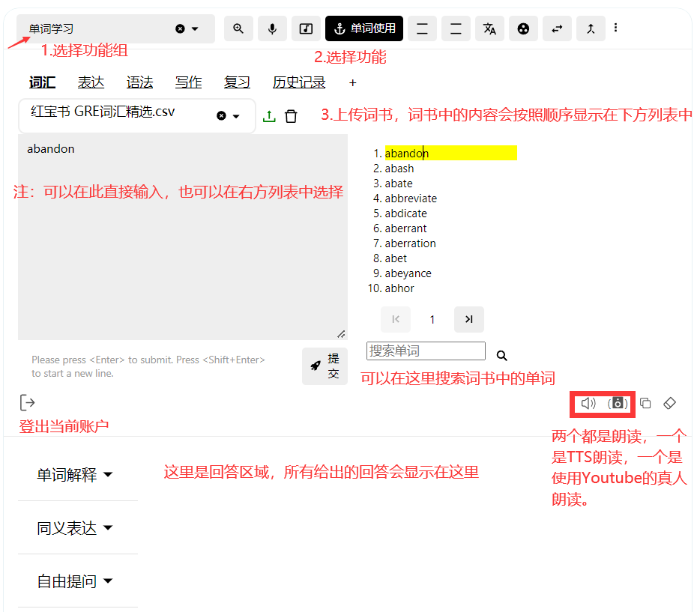Activate the 单词使用 function button
Screen dimensions: 700x612
click(x=363, y=28)
